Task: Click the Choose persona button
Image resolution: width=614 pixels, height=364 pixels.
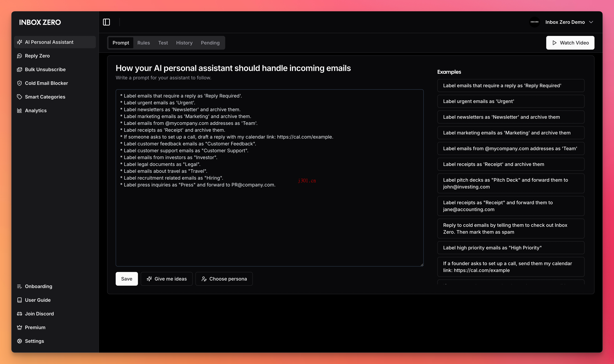Action: coord(224,279)
